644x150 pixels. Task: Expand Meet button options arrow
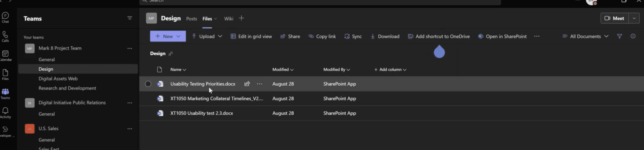(634, 18)
